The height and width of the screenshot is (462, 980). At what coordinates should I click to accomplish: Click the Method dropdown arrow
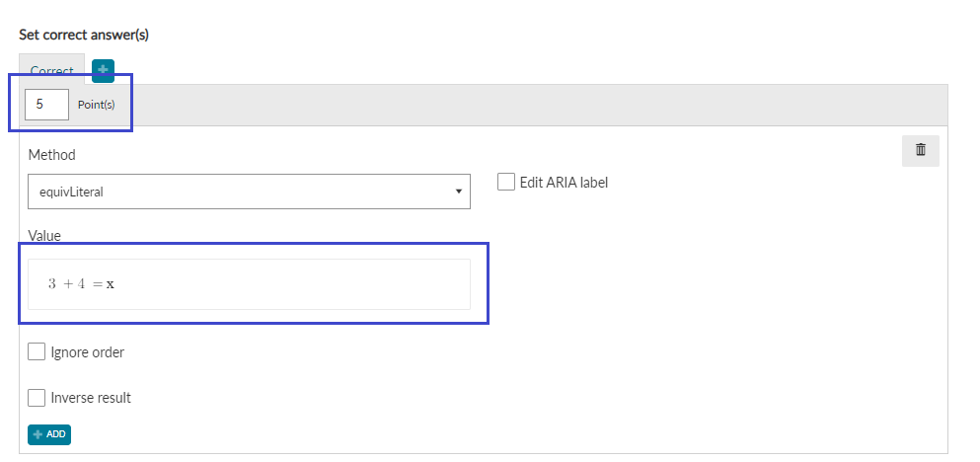tap(459, 192)
